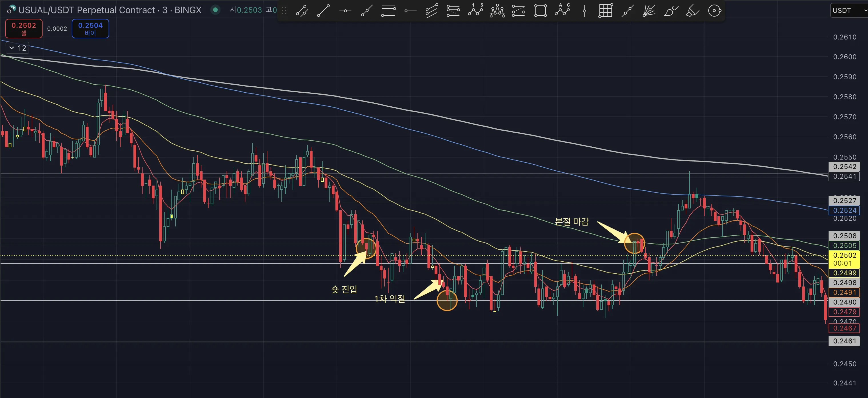Click the orange 0.2491 moving average label
Viewport: 868px width, 398px height.
pyautogui.click(x=844, y=292)
